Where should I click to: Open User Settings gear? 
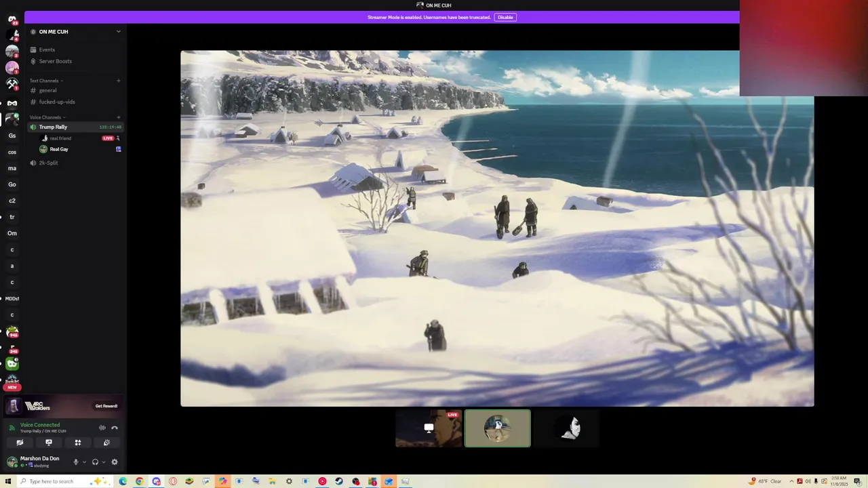[x=115, y=462]
